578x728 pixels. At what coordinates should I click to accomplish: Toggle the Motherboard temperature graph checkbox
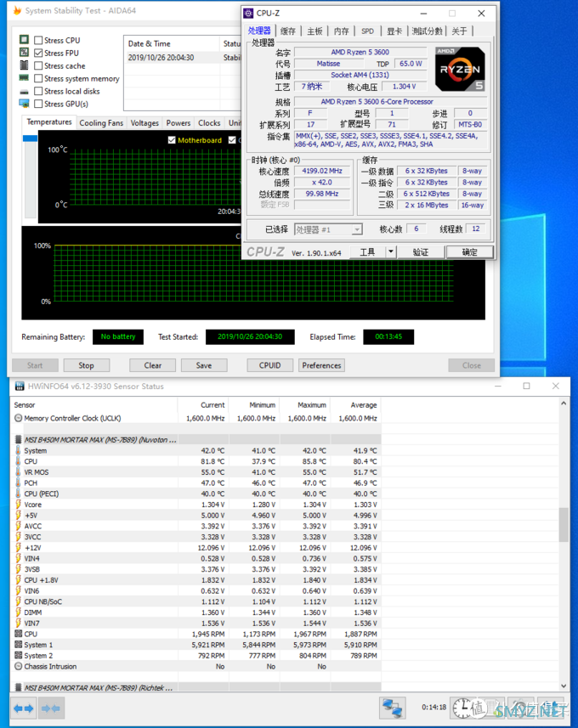[x=172, y=140]
